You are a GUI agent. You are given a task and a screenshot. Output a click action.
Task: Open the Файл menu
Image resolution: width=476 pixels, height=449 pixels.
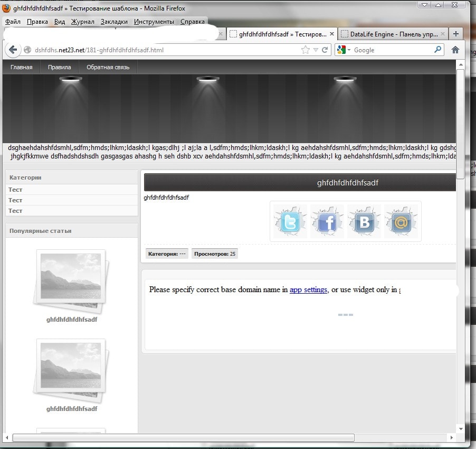[13, 22]
